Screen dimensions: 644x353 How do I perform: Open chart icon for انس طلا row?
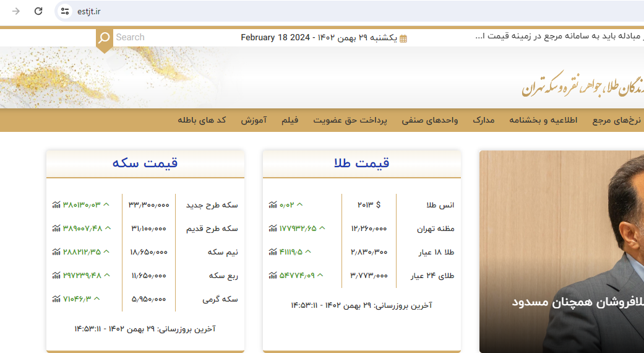pos(273,205)
